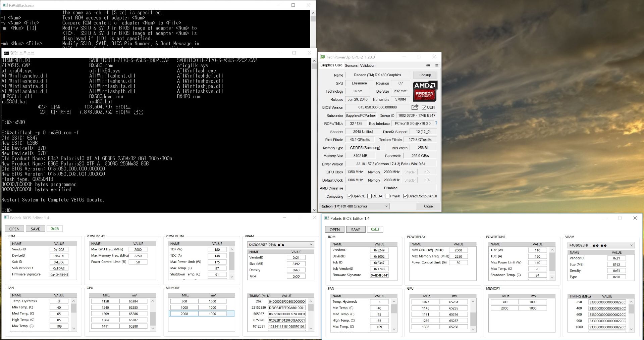
Task: Enable the CUDA computing checkbox
Action: (370, 196)
